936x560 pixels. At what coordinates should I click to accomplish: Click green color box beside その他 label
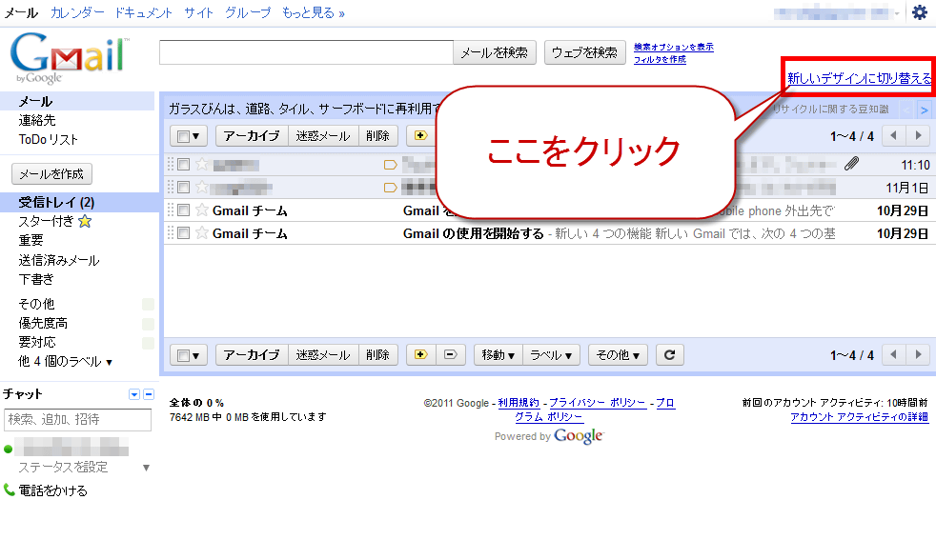tap(148, 305)
